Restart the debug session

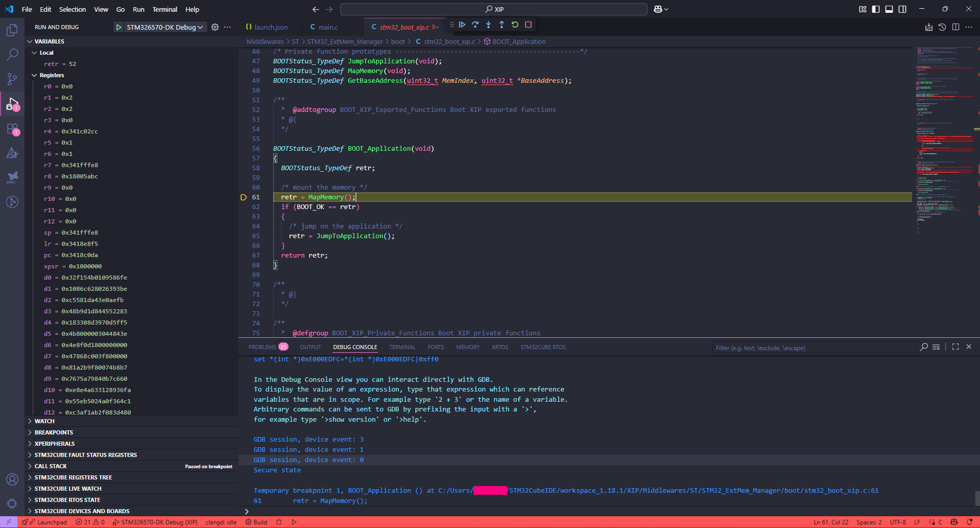(x=515, y=25)
